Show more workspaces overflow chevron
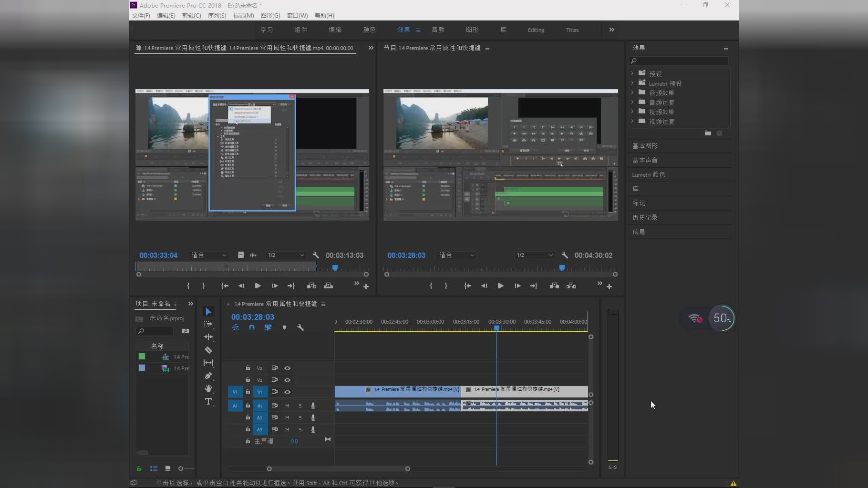868x488 pixels. (611, 30)
